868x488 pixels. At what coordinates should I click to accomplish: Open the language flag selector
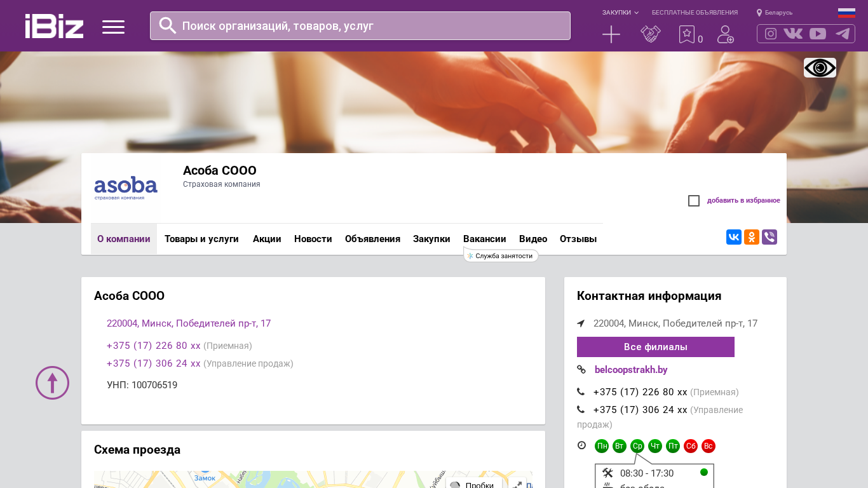point(846,13)
